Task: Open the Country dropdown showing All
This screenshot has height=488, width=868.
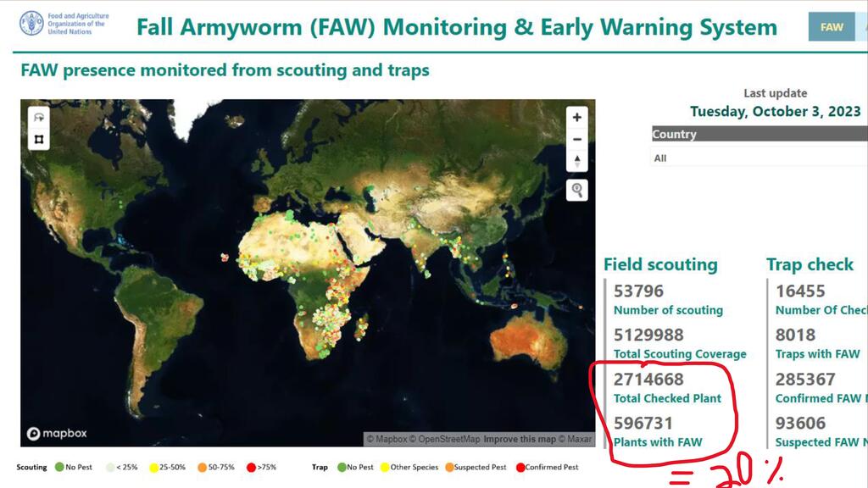Action: click(x=759, y=158)
